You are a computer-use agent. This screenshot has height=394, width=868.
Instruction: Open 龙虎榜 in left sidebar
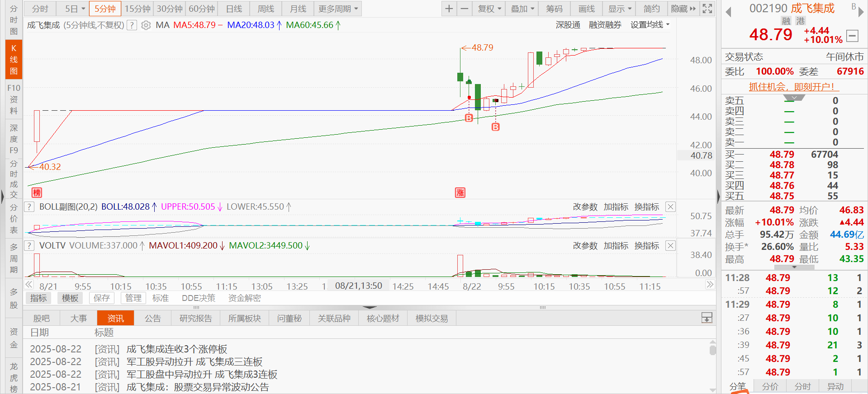point(14,377)
